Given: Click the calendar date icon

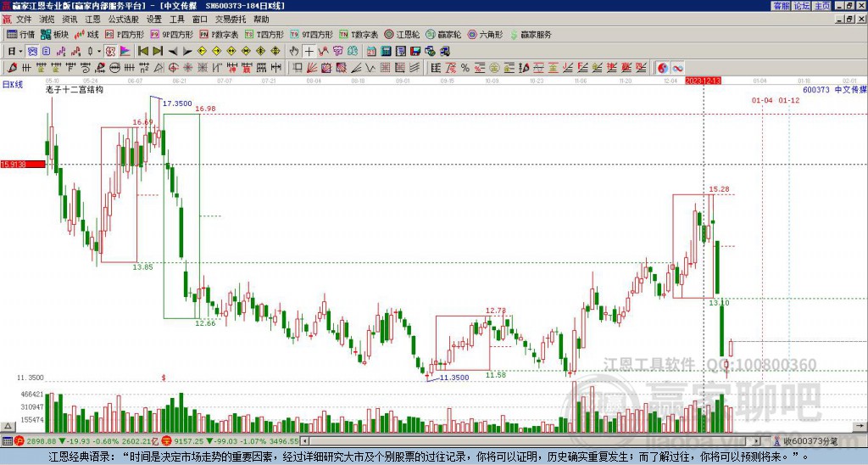Looking at the screenshot, I should coord(371,51).
